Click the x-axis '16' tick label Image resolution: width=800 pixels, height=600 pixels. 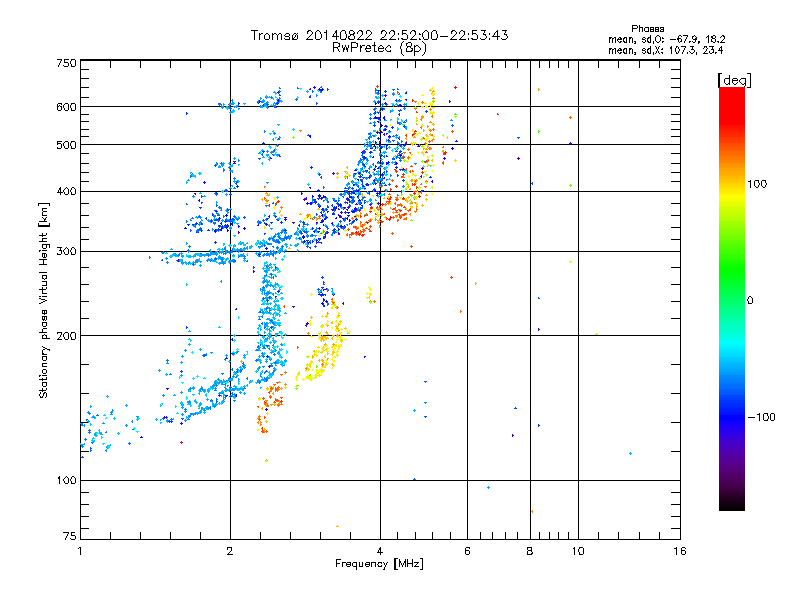click(680, 551)
